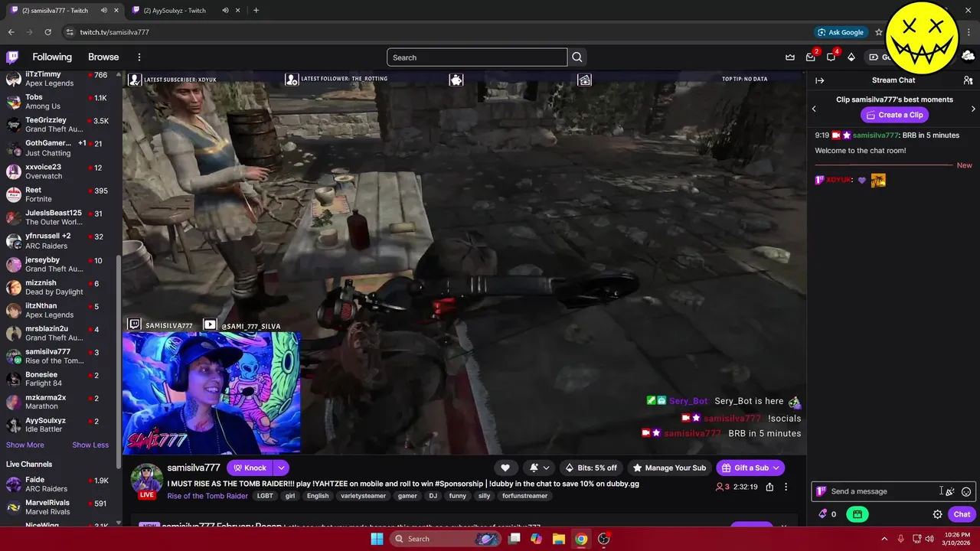This screenshot has width=980, height=551.
Task: Go back with the browser back arrow
Action: pos(11,32)
